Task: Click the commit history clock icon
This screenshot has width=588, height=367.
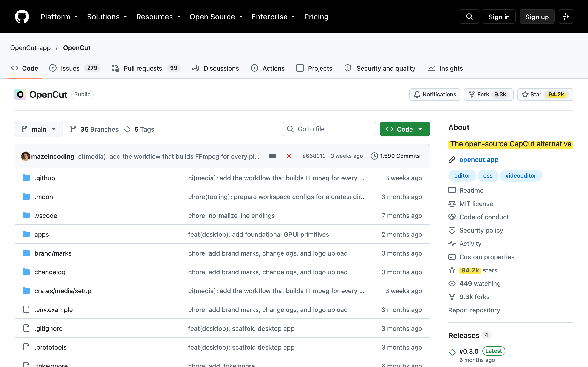Action: [374, 156]
